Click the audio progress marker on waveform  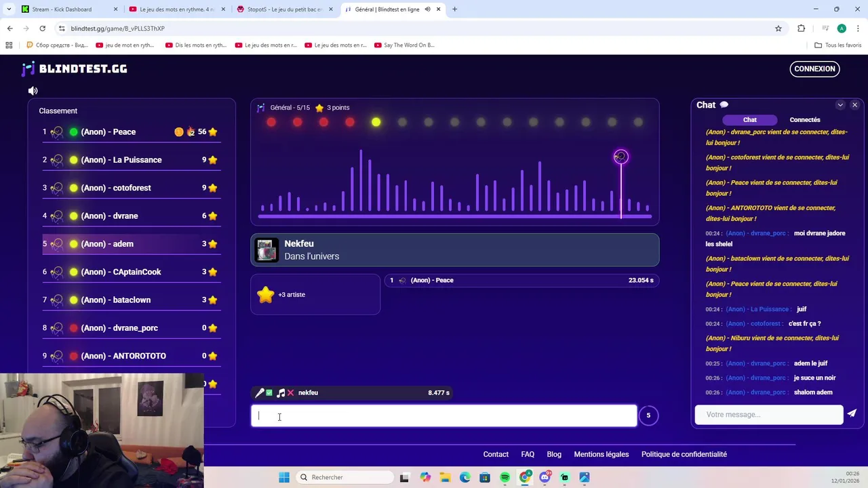pos(620,157)
